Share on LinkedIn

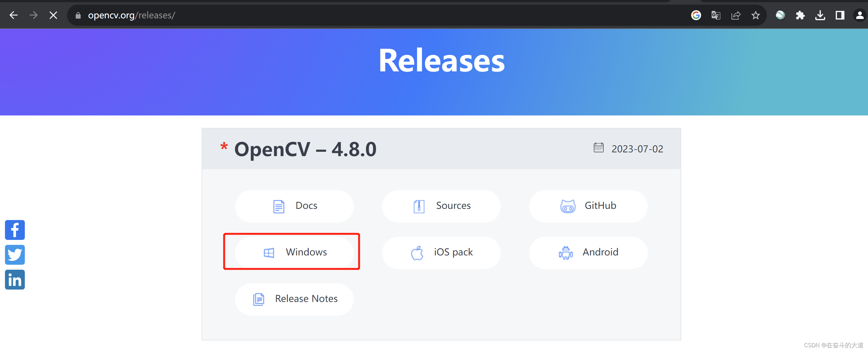[x=15, y=280]
